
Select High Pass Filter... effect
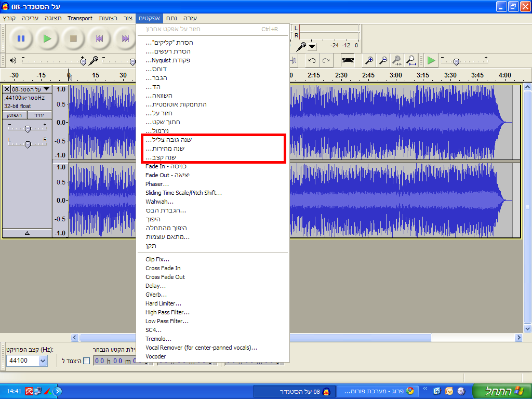coord(212,312)
